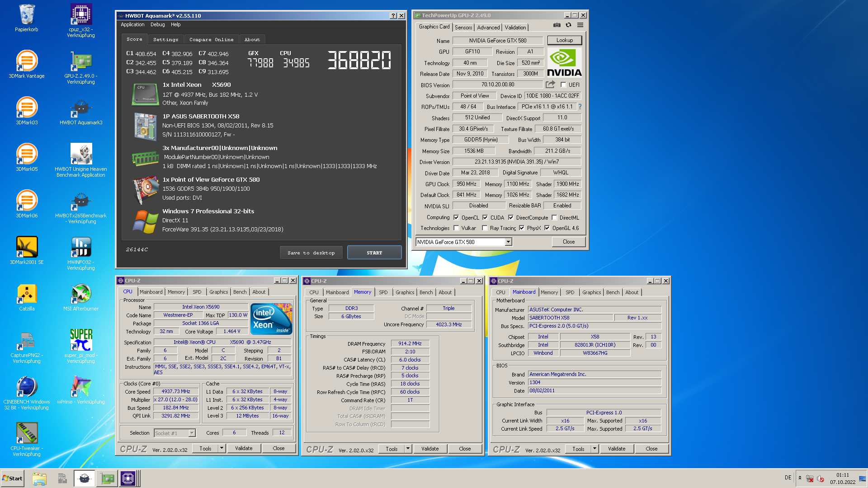Open HWBOTx265Benchmark desktop shortcut

(x=81, y=207)
